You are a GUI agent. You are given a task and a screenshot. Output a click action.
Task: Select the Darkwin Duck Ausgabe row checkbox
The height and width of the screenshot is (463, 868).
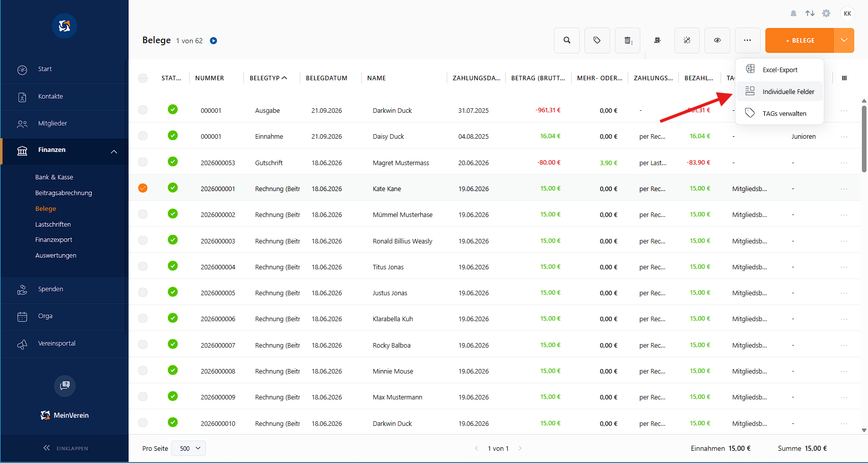(x=143, y=110)
